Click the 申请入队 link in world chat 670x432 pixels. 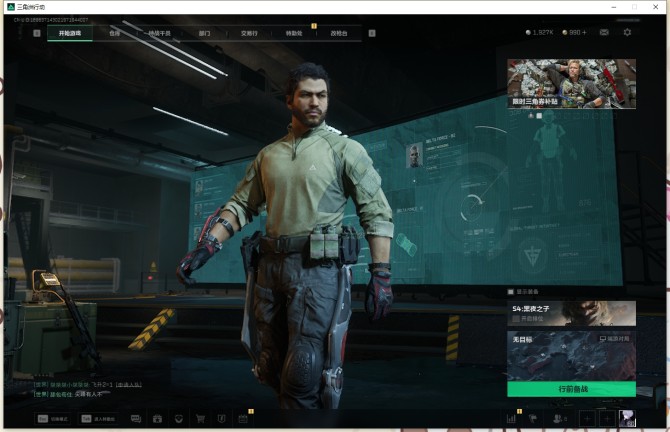[x=128, y=385]
